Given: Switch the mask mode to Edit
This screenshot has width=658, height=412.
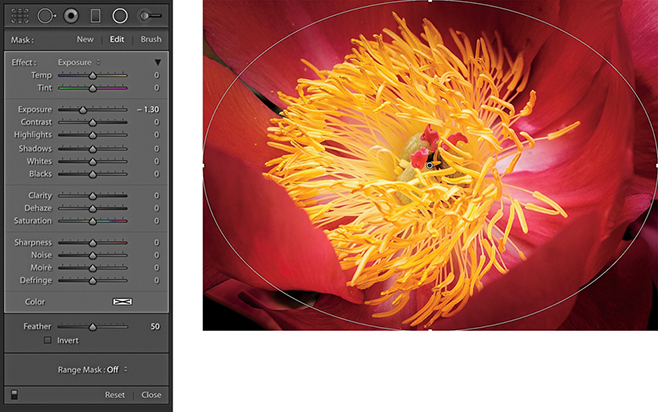Looking at the screenshot, I should 117,39.
